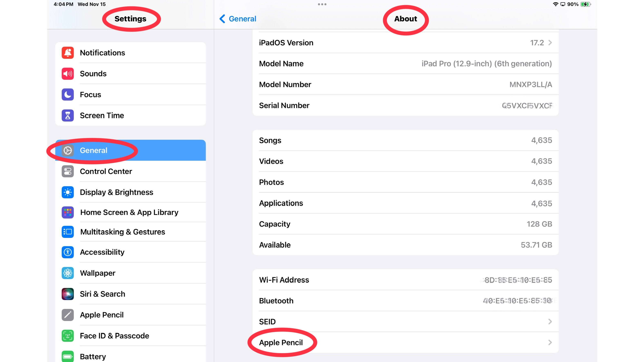Tap the Control Center toggles icon
The width and height of the screenshot is (644, 362).
click(67, 171)
